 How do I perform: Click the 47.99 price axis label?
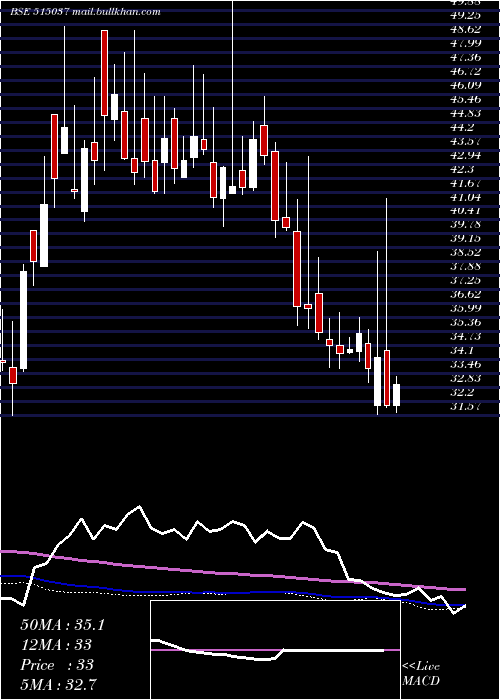pyautogui.click(x=465, y=43)
